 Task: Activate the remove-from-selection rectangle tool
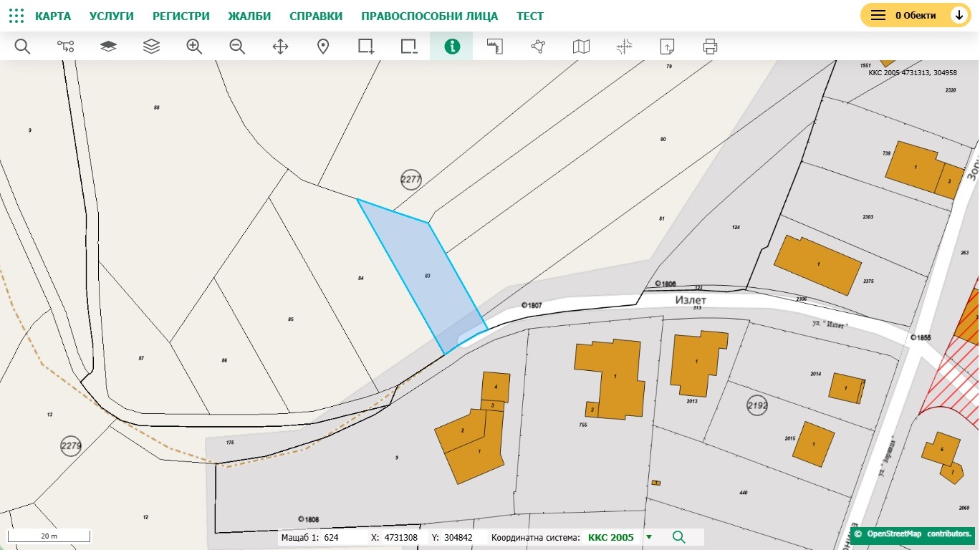[409, 47]
